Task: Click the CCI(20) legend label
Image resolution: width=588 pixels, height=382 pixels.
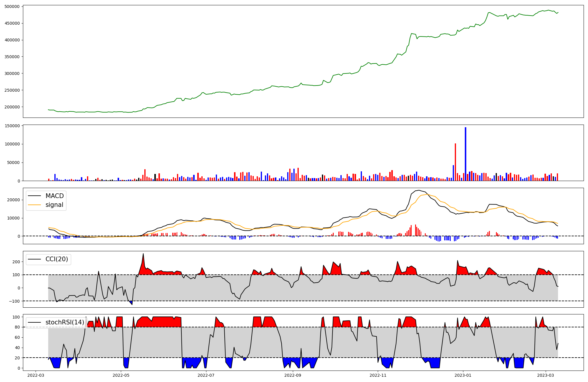Action: pyautogui.click(x=56, y=259)
